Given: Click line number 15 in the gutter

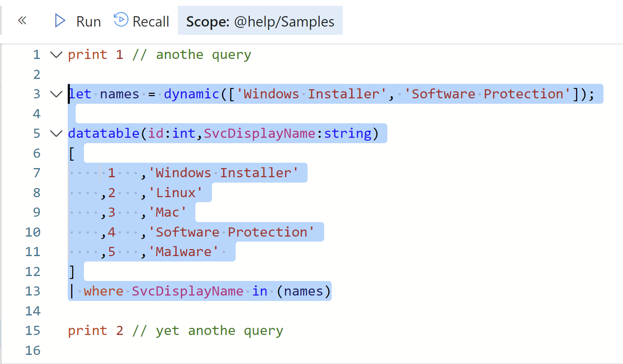Looking at the screenshot, I should [33, 330].
